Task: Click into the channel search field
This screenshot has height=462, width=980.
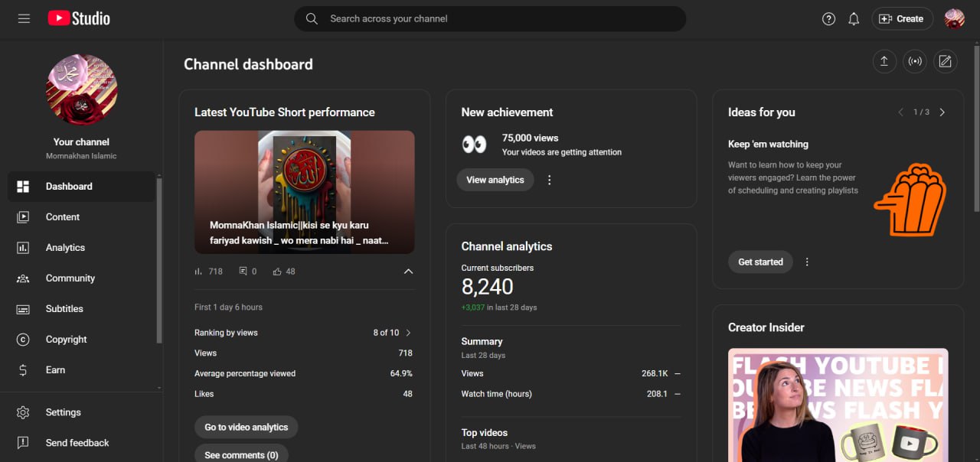Action: coord(490,19)
